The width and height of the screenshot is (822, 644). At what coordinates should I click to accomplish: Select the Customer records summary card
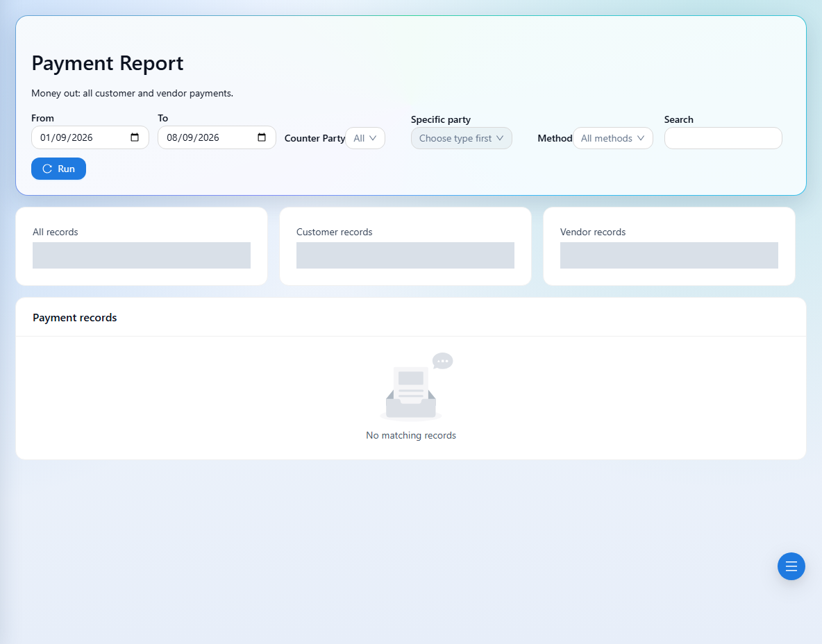(x=405, y=246)
